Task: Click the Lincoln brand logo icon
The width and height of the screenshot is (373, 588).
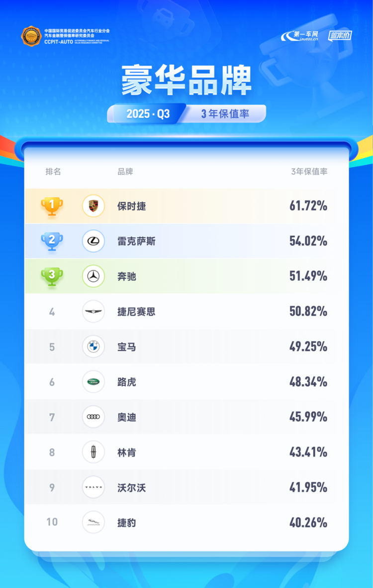Action: (93, 453)
